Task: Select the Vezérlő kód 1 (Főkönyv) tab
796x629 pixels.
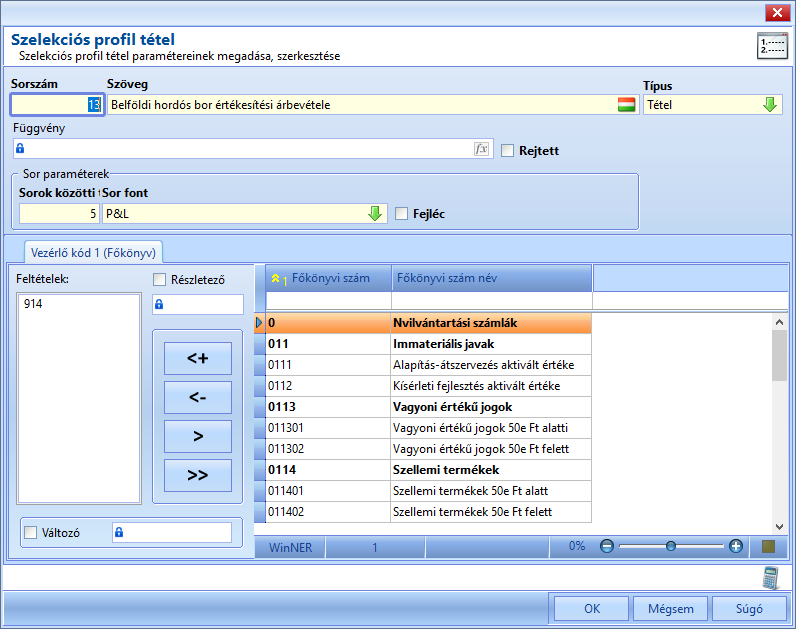Action: coord(93,252)
